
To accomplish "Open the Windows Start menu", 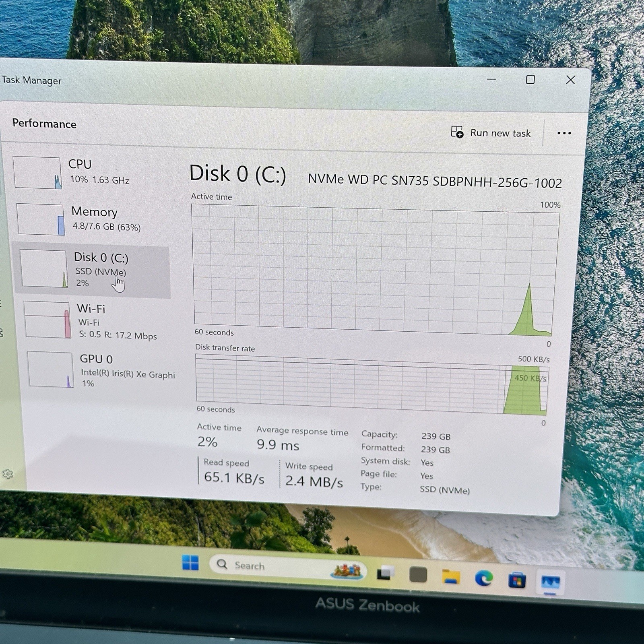I will (190, 562).
